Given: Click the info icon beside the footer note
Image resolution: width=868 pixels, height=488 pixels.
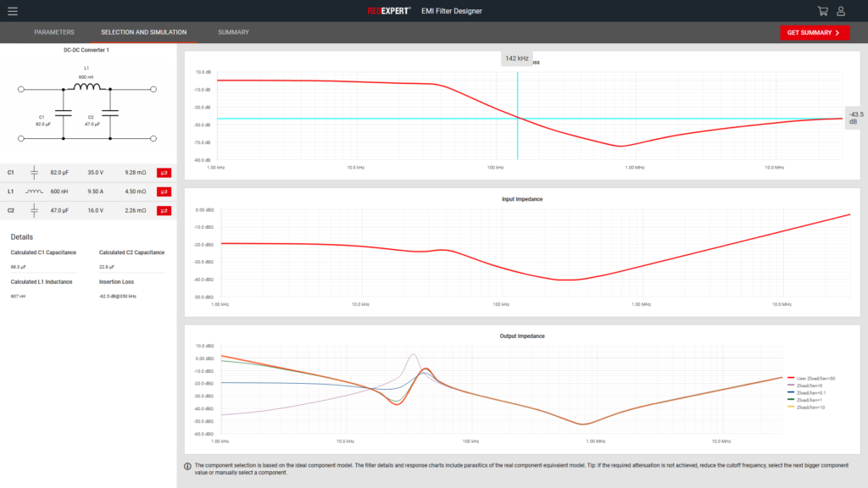Looking at the screenshot, I should [x=187, y=466].
